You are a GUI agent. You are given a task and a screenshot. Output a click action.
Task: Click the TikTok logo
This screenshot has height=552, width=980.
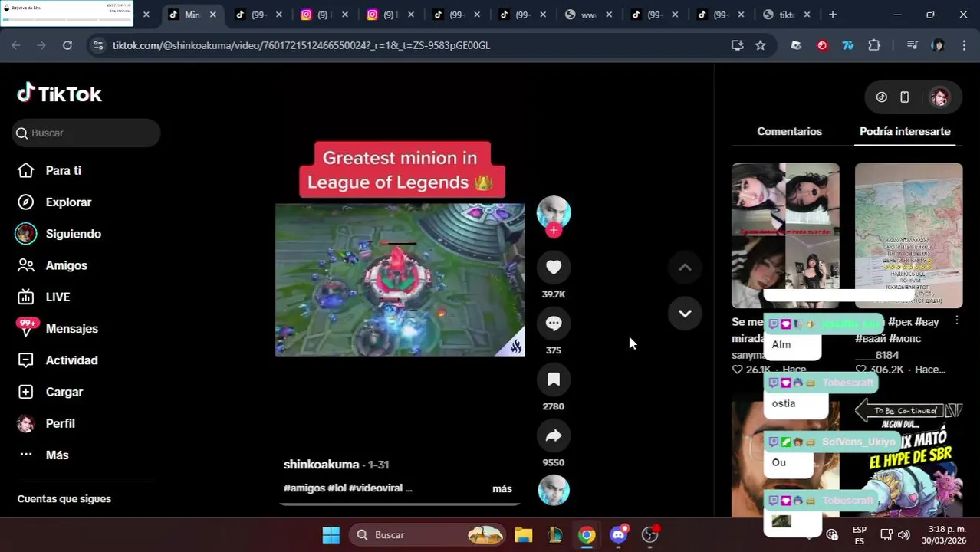coord(60,94)
